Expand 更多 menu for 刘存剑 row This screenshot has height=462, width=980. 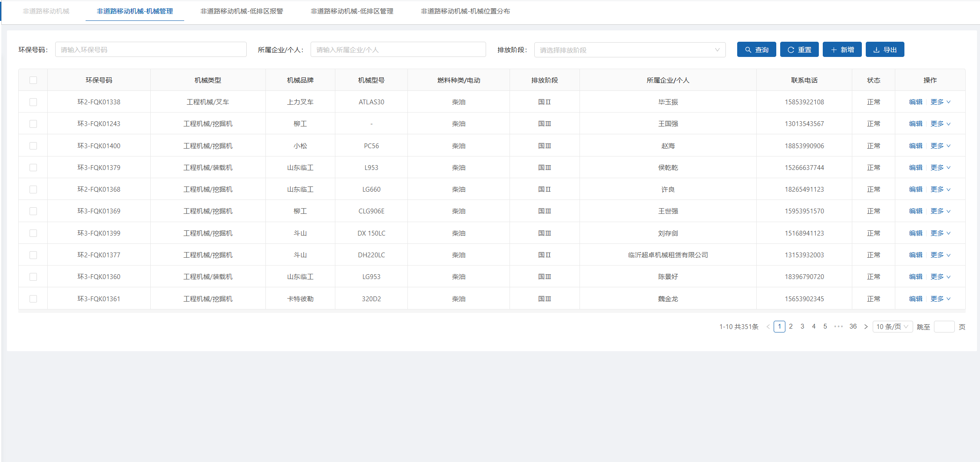click(x=940, y=233)
